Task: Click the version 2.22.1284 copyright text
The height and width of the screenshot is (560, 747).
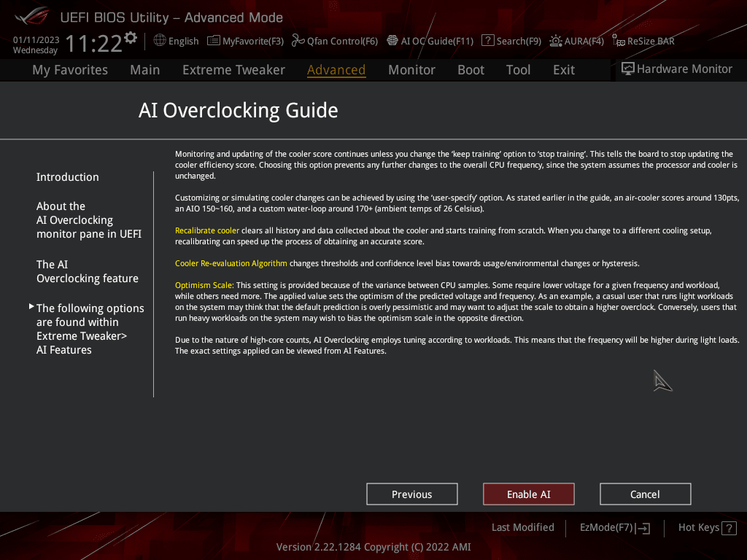Action: pos(373,547)
